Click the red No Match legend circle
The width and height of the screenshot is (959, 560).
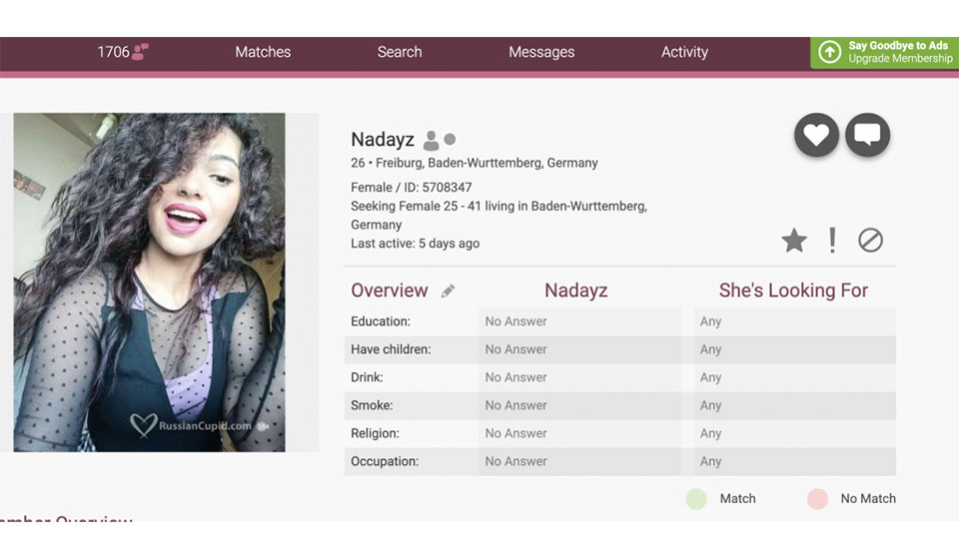click(817, 499)
